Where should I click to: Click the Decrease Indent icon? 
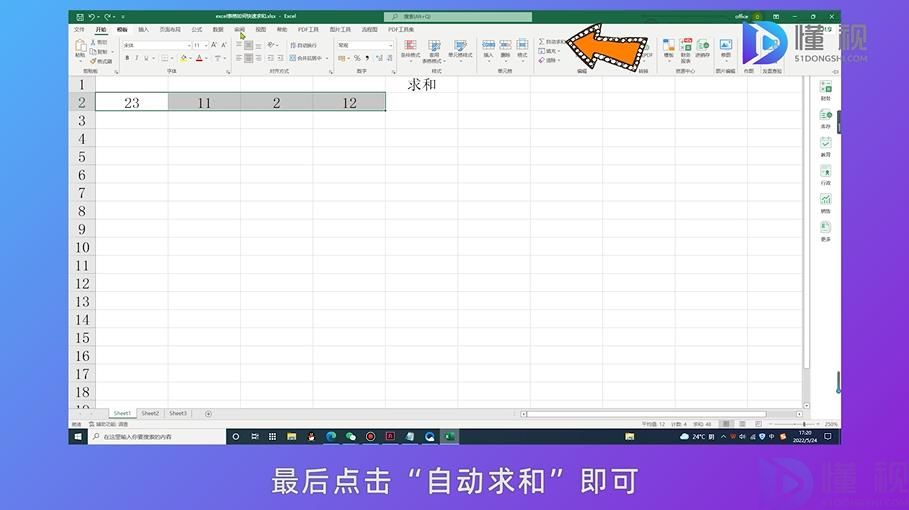pos(270,58)
